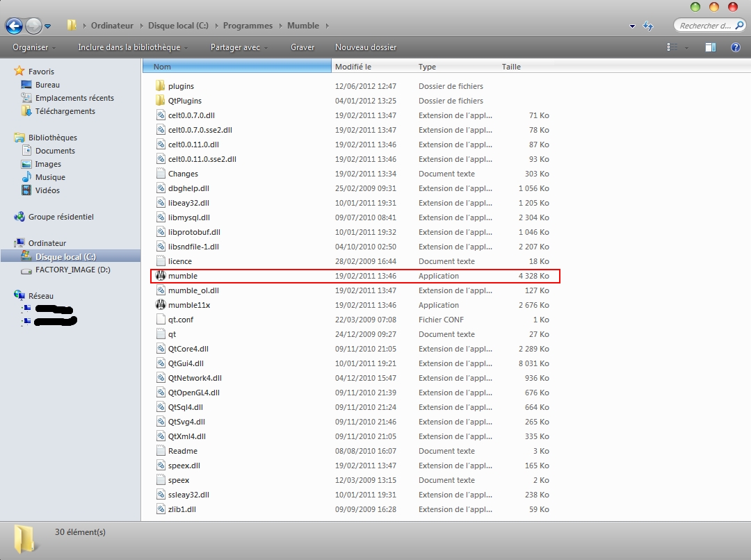
Task: Click the Graver toolbar button
Action: click(302, 47)
